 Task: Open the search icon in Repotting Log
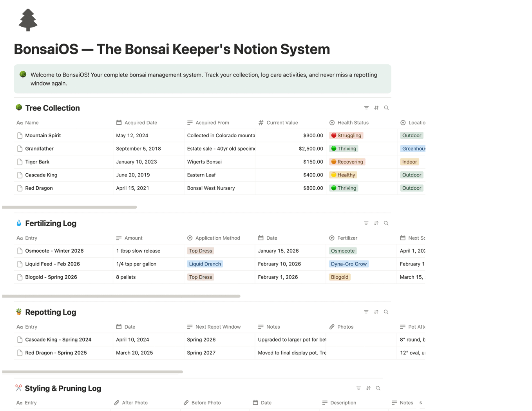pos(386,312)
